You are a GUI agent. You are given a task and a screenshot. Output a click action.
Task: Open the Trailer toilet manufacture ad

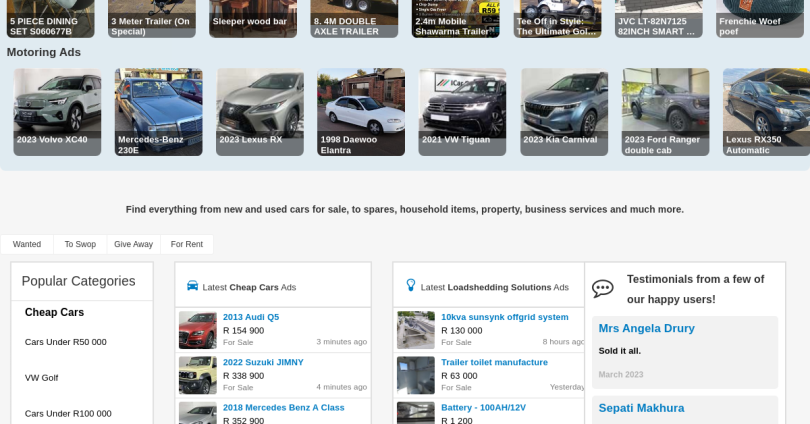[x=494, y=363]
